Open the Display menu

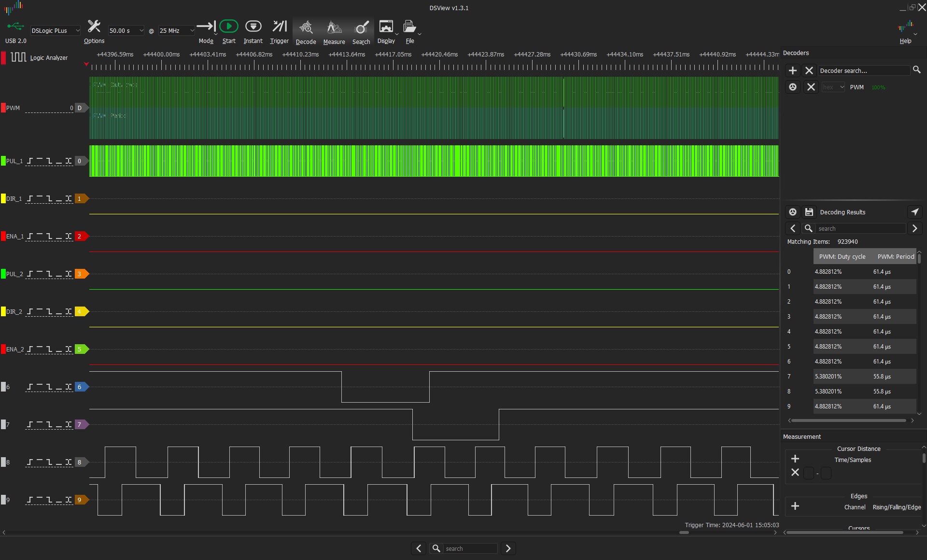[386, 27]
